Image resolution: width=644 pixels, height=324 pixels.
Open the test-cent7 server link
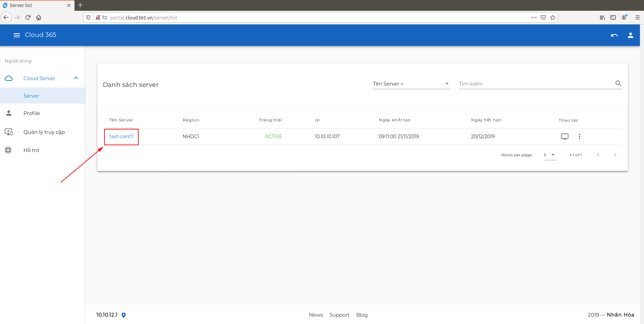(121, 137)
